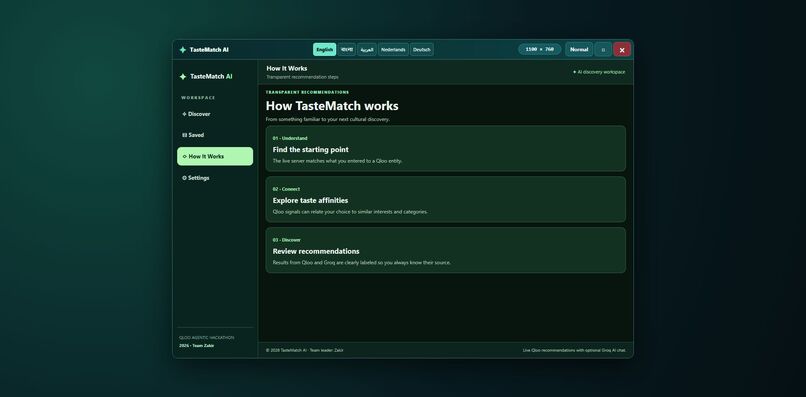Select How It Works in sidebar
Viewport: 806px width, 397px height.
215,156
